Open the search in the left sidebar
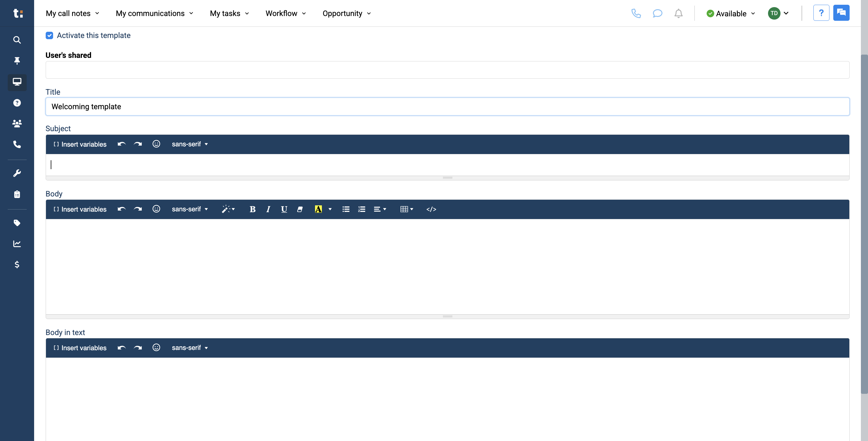 click(17, 40)
